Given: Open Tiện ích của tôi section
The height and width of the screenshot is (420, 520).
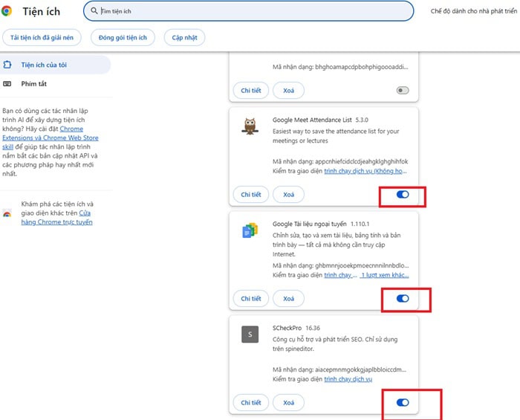Looking at the screenshot, I should [56, 65].
